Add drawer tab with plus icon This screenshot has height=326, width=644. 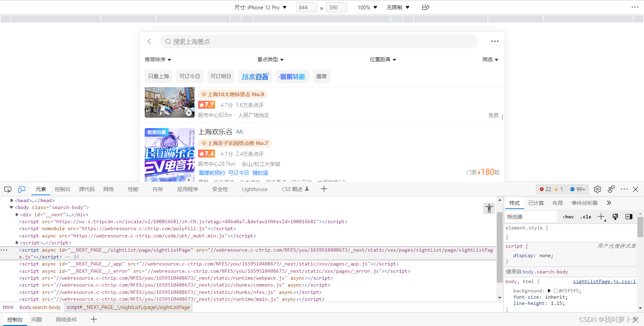[93, 319]
